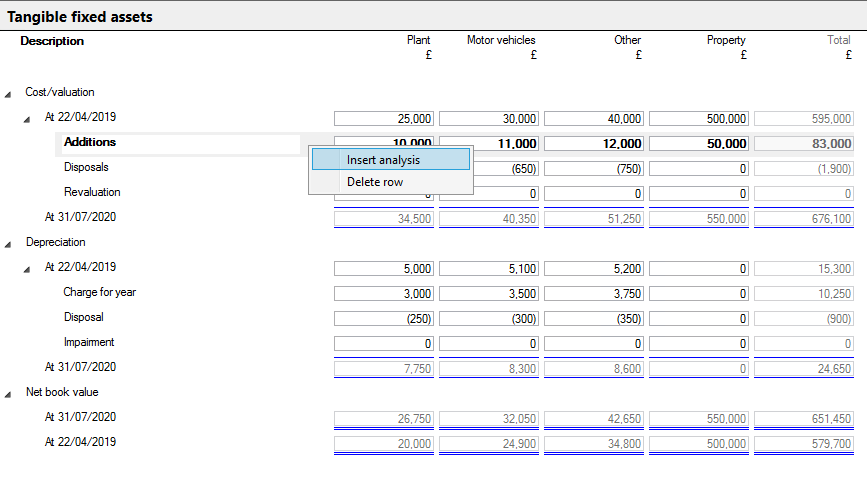Choose Delete row from context menu
This screenshot has height=482, width=867.
[x=390, y=182]
